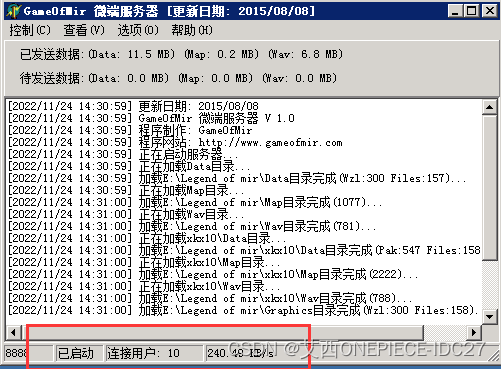Viewport: 501px width, 369px height.
Task: Click the 已启动 status panel
Action: pos(79,353)
